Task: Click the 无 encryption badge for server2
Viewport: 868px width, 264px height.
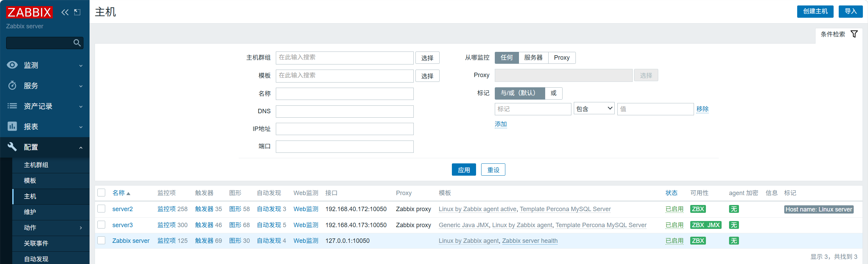Action: pyautogui.click(x=734, y=209)
